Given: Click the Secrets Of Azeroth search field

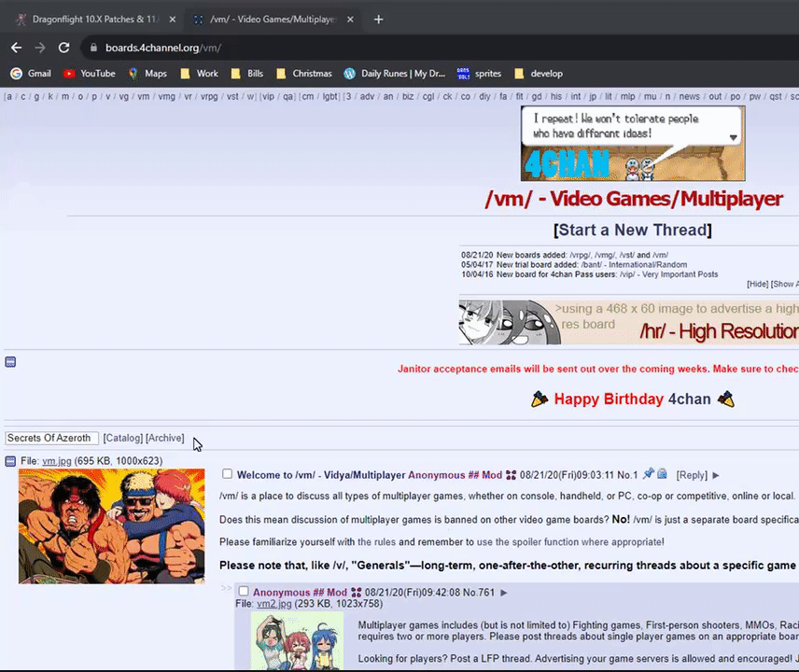Looking at the screenshot, I should (x=51, y=438).
